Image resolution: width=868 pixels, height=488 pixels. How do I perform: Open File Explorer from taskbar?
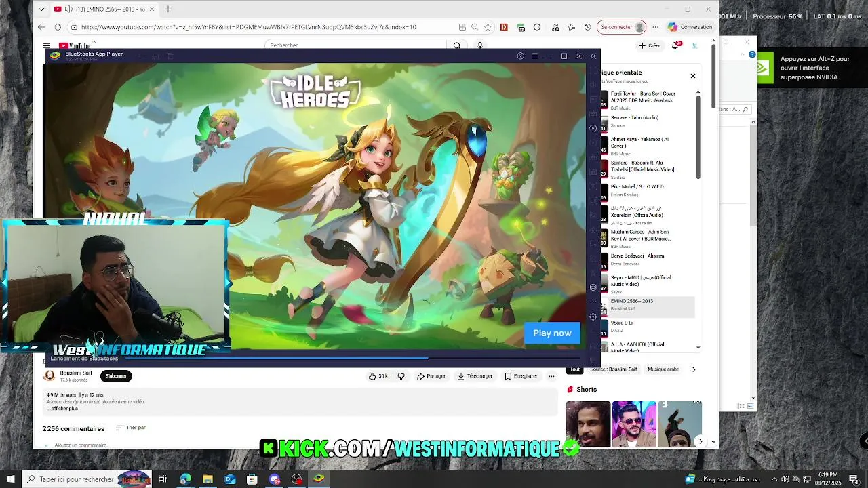[x=208, y=479]
